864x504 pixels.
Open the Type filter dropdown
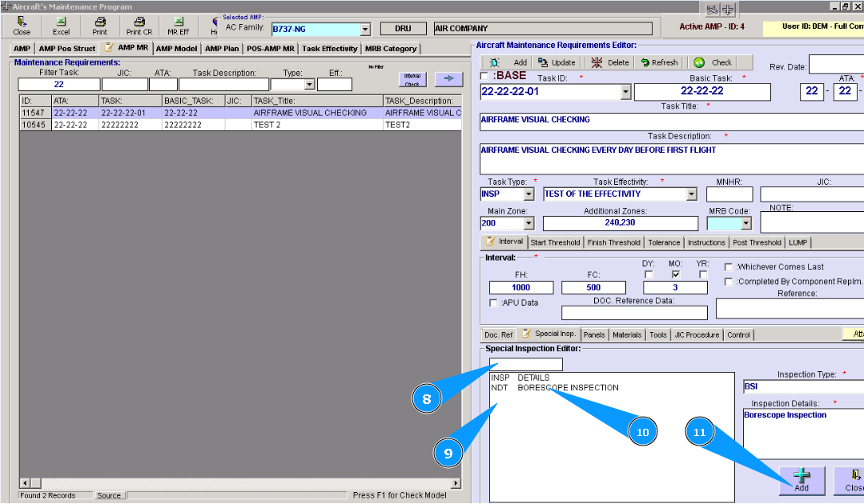click(310, 85)
